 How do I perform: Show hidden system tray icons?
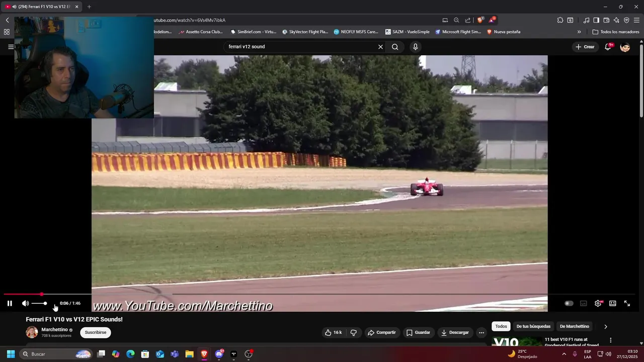(x=564, y=354)
